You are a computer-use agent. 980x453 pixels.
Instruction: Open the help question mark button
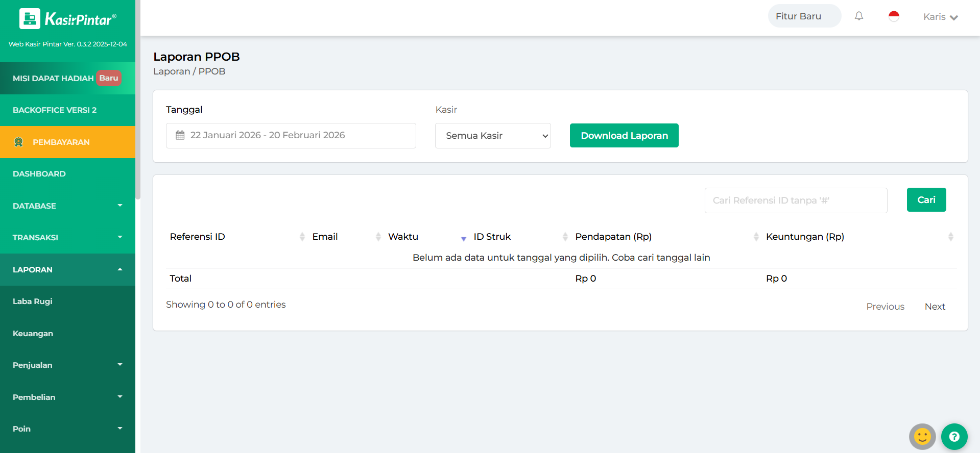pyautogui.click(x=954, y=437)
